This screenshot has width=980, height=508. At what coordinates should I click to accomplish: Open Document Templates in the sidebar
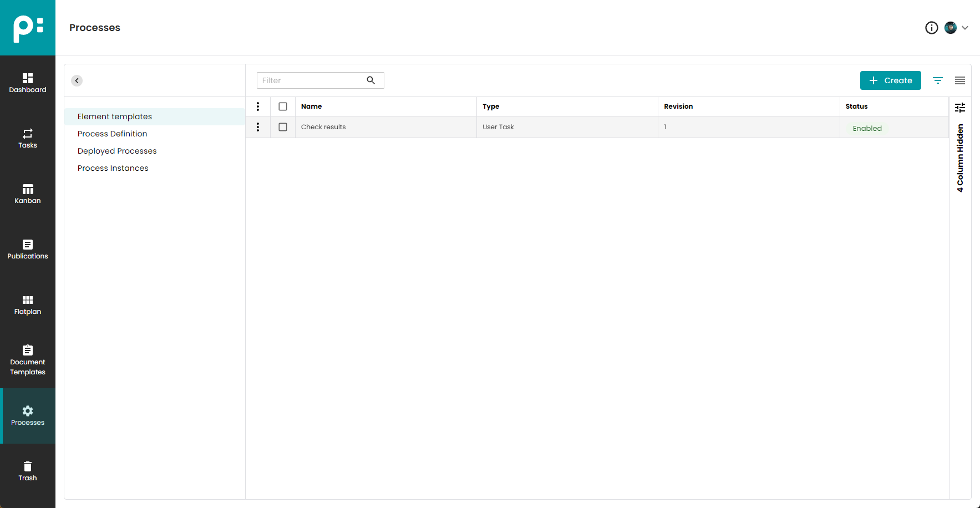coord(28,360)
